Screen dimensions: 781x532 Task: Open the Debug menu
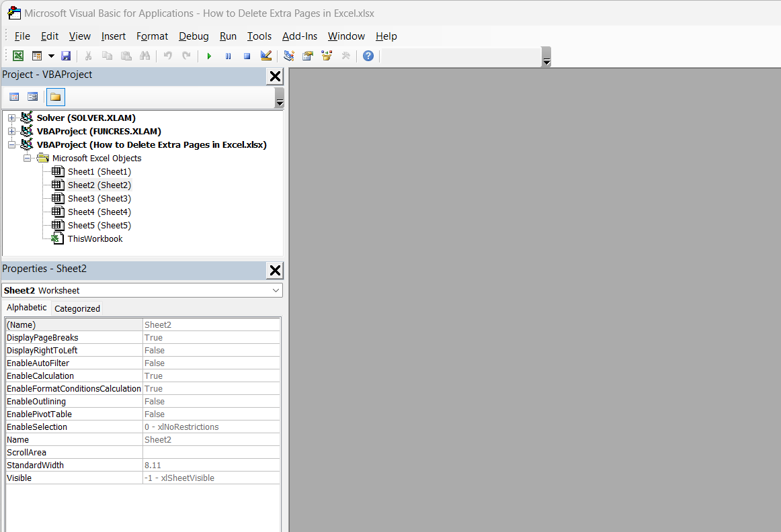coord(194,36)
